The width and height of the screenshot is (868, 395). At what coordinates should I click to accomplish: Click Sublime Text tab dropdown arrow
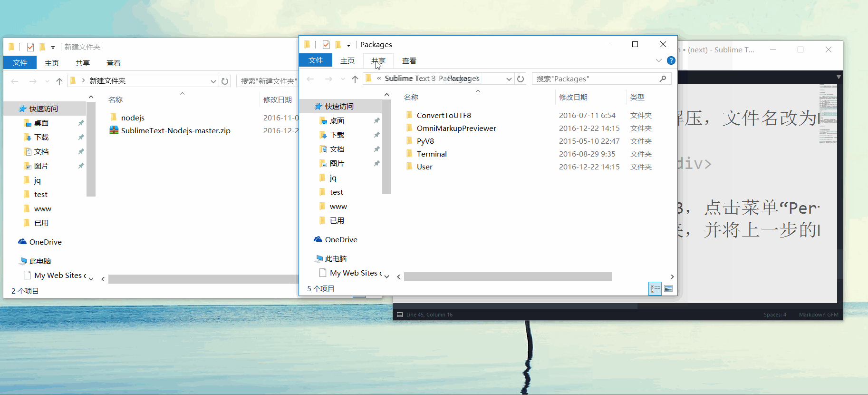(839, 77)
